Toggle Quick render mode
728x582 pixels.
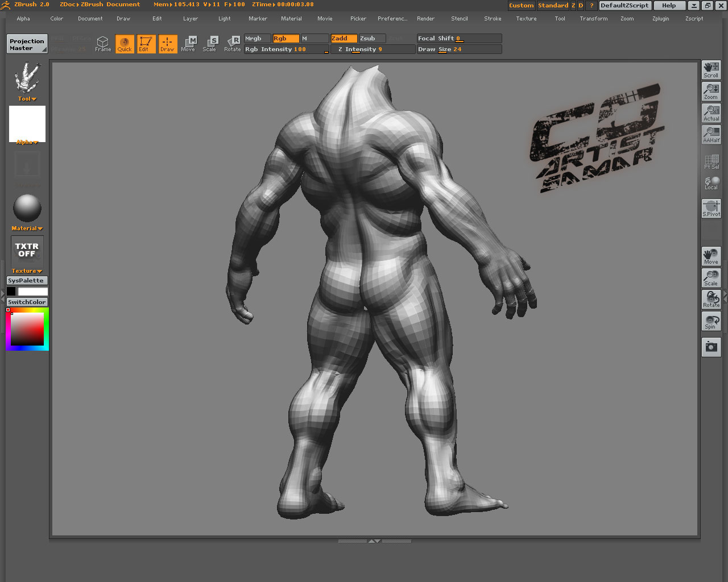click(125, 44)
